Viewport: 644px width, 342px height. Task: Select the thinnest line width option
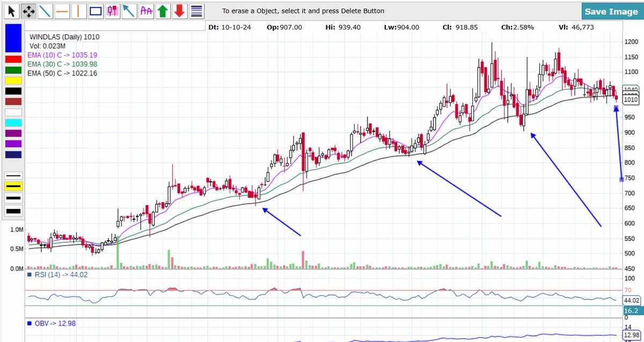pyautogui.click(x=13, y=175)
